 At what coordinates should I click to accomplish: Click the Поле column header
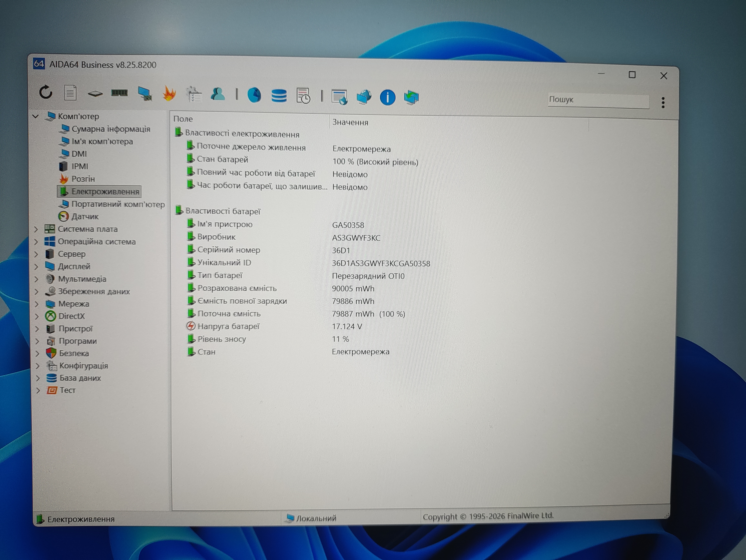[183, 119]
